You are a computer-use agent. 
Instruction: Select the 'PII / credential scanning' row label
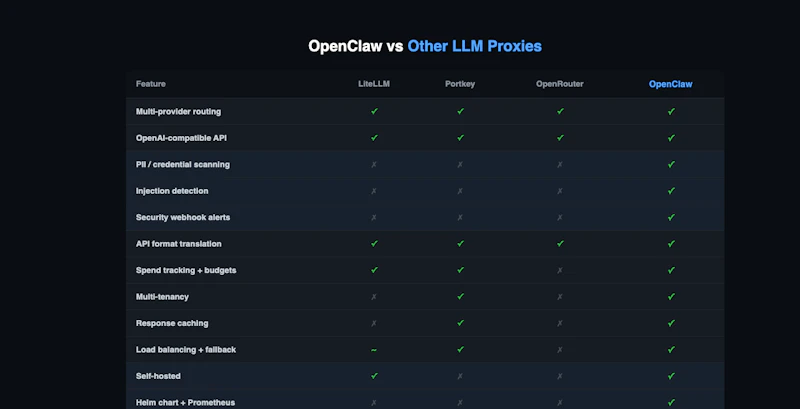[x=183, y=164]
